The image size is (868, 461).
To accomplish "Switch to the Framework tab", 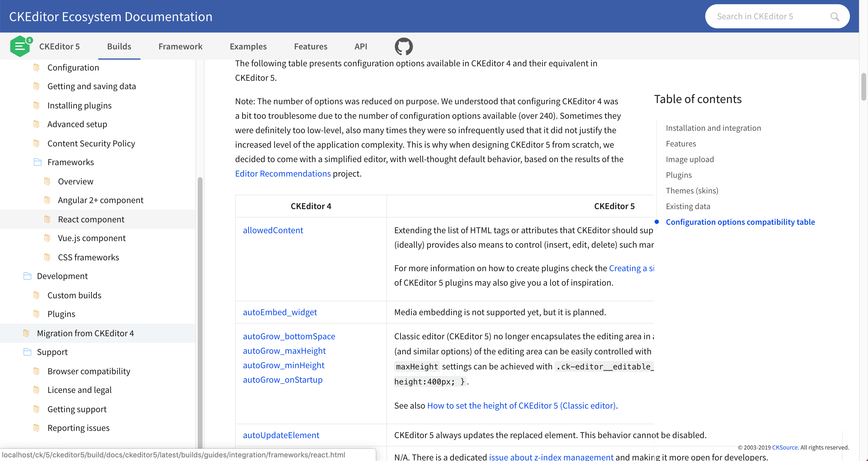I will [180, 46].
